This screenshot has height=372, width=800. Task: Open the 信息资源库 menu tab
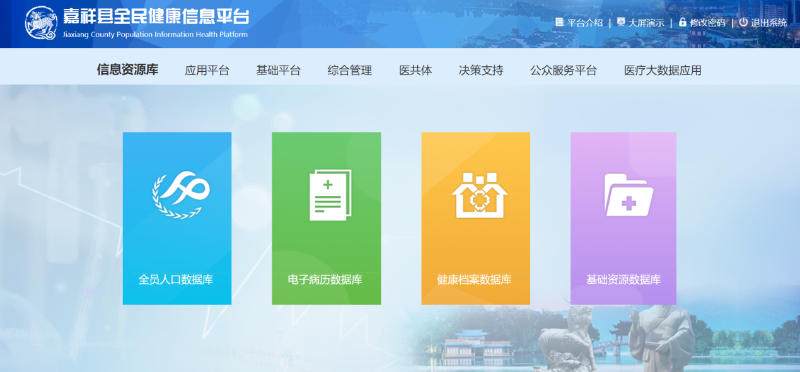(x=128, y=70)
